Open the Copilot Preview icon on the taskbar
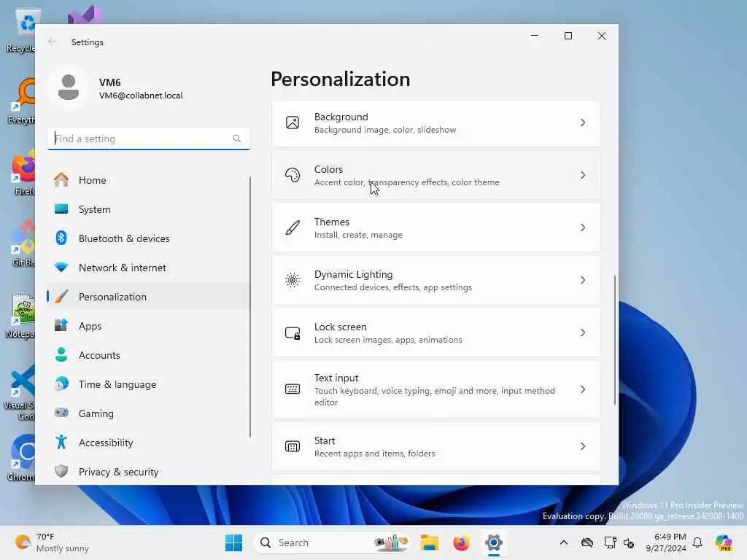The image size is (747, 560). 724,542
